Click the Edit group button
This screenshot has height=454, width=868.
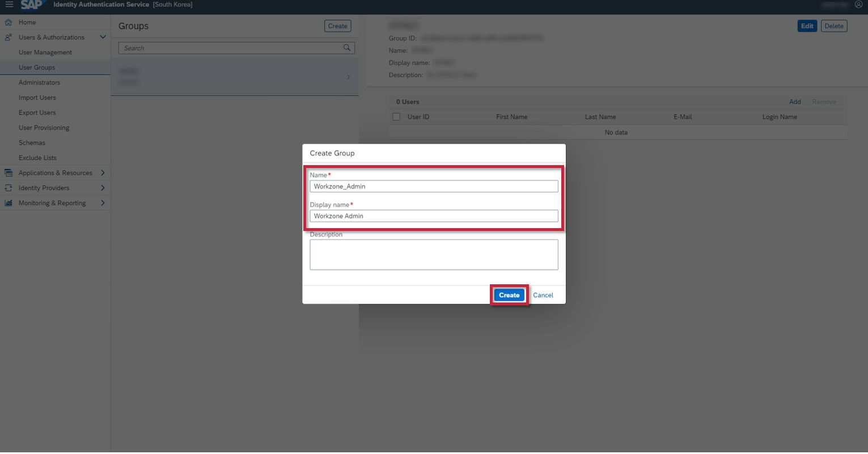(x=807, y=26)
